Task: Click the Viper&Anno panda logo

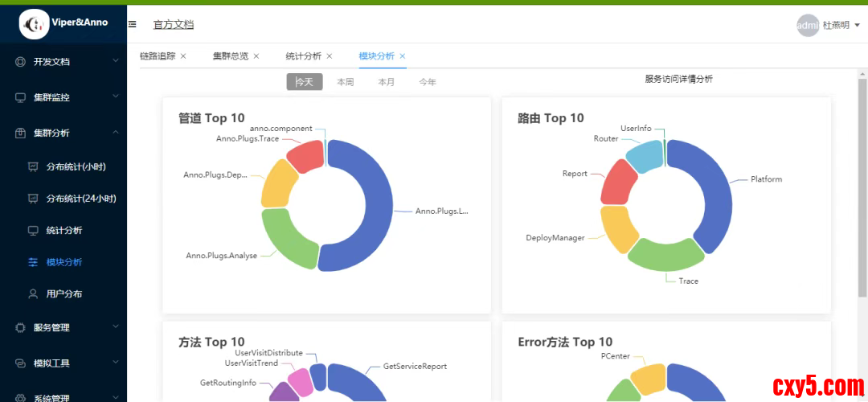Action: [x=35, y=24]
